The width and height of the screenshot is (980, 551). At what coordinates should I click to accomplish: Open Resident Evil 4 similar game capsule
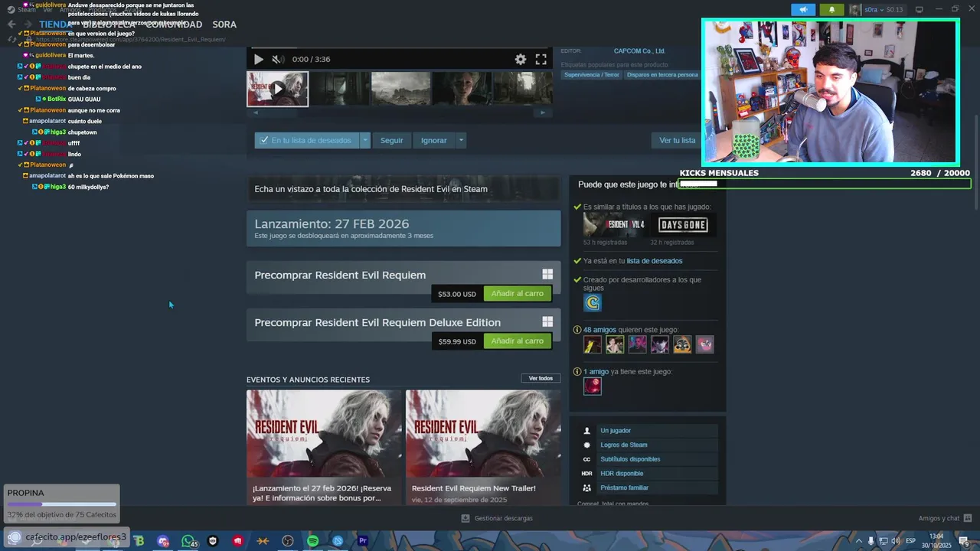614,225
